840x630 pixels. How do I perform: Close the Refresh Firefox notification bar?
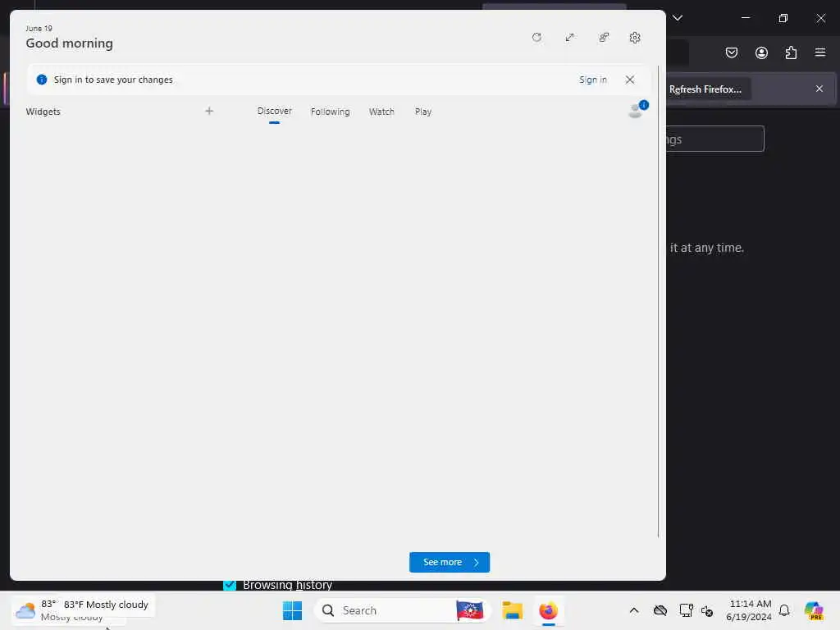click(819, 89)
